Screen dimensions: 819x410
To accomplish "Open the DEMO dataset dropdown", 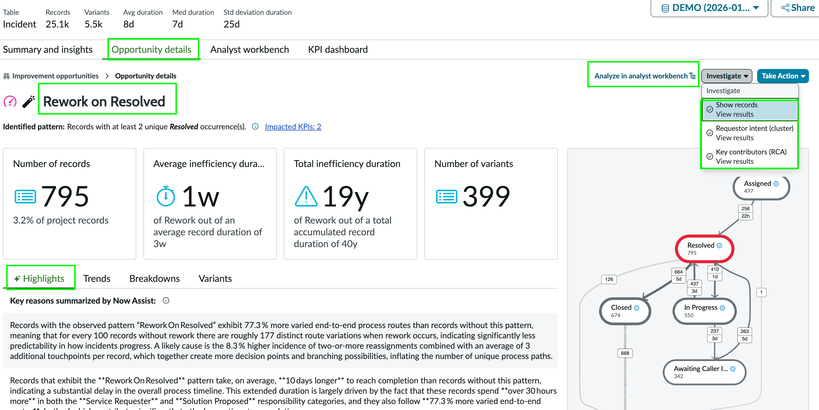I will (x=709, y=8).
